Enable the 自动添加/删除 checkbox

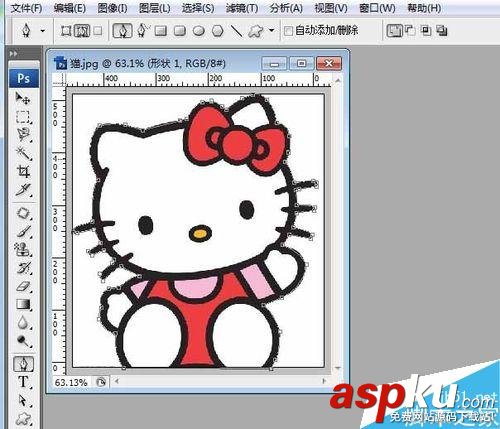coord(288,31)
